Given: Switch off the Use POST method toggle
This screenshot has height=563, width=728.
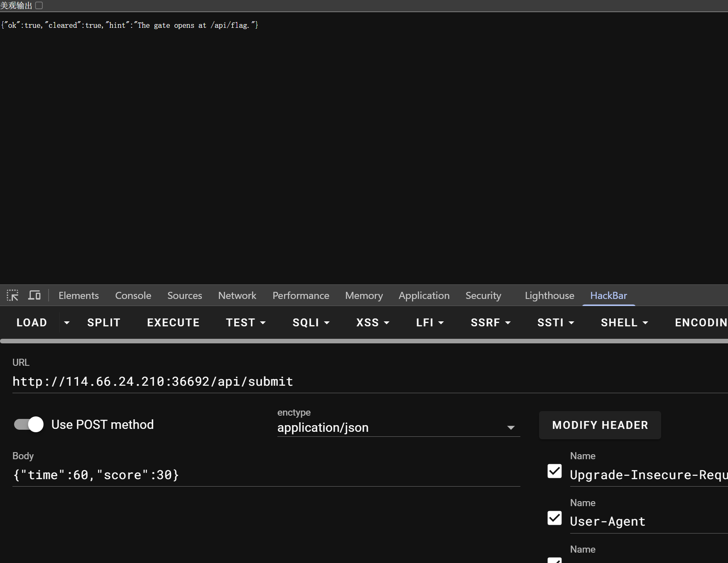Looking at the screenshot, I should (x=29, y=424).
